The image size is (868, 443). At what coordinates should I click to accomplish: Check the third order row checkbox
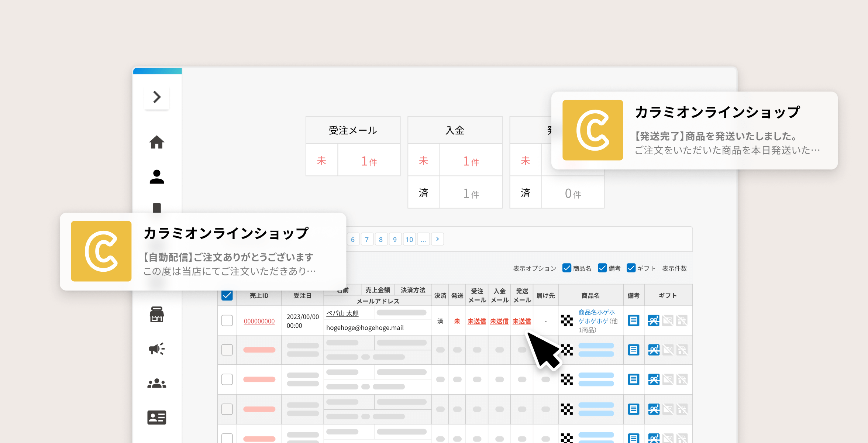(x=227, y=379)
